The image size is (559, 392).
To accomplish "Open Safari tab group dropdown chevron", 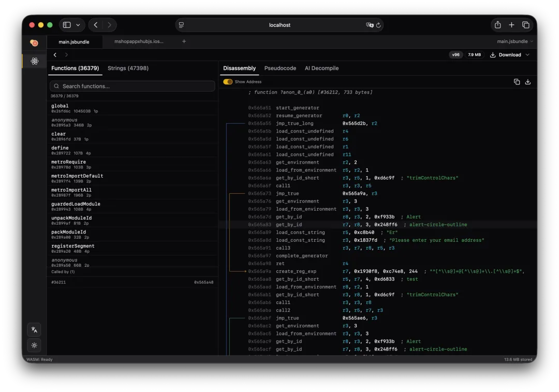I will pyautogui.click(x=78, y=25).
